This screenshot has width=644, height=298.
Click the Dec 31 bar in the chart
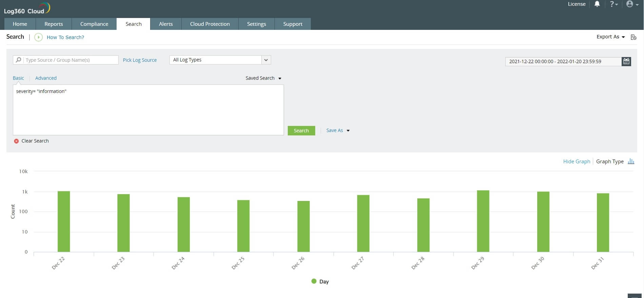pyautogui.click(x=603, y=223)
